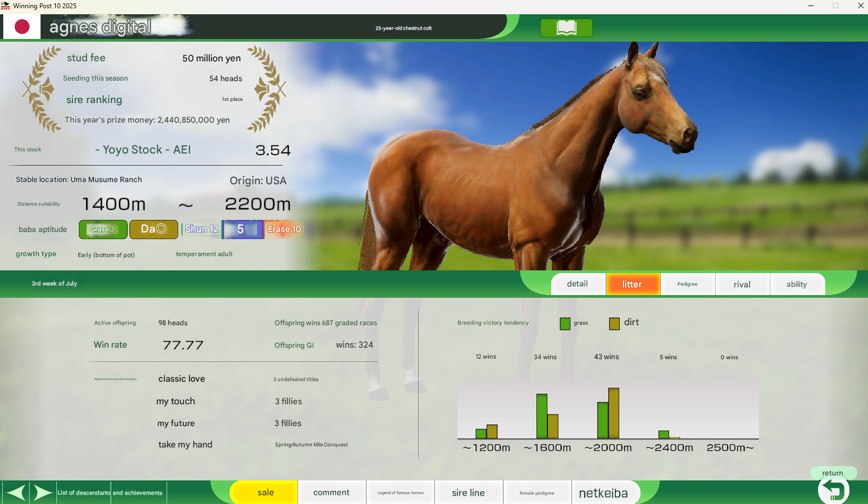Open the ability tab

(x=797, y=284)
